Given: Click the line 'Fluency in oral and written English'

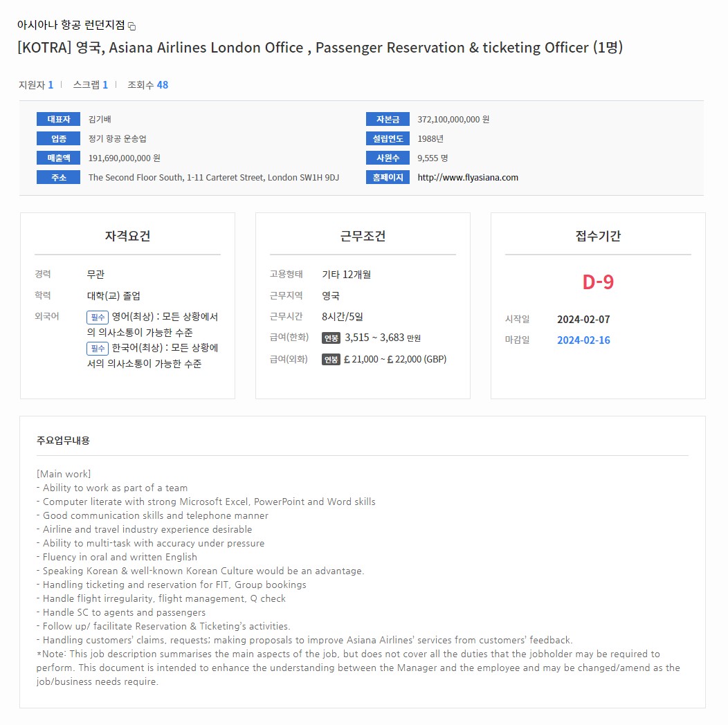Looking at the screenshot, I should pyautogui.click(x=117, y=557).
